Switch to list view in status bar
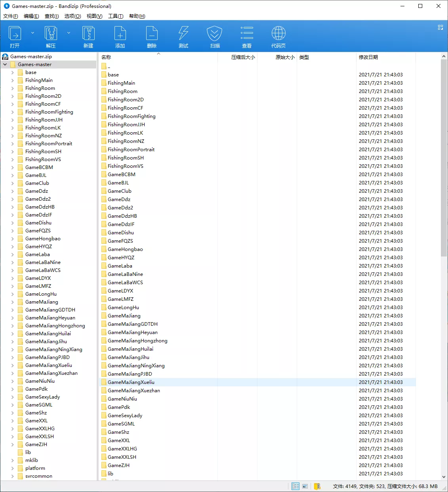 (305, 486)
